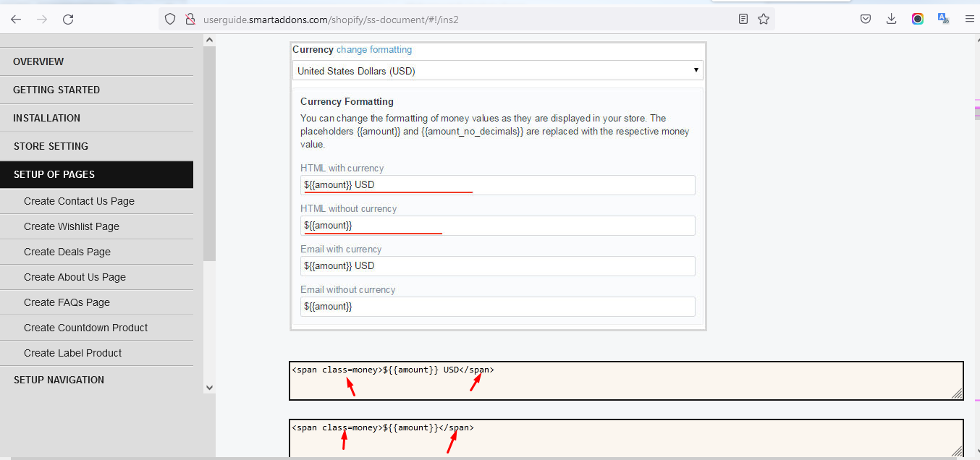Open the Store Setting section
The width and height of the screenshot is (980, 460).
tap(51, 146)
